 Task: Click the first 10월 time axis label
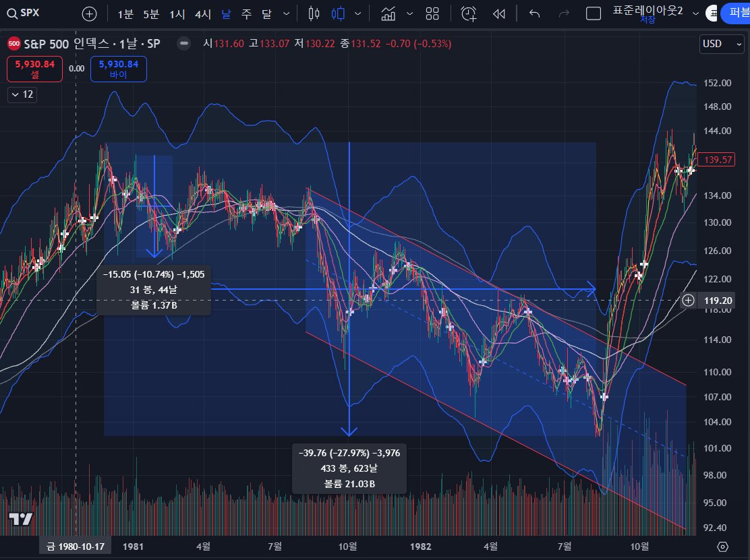pyautogui.click(x=347, y=547)
